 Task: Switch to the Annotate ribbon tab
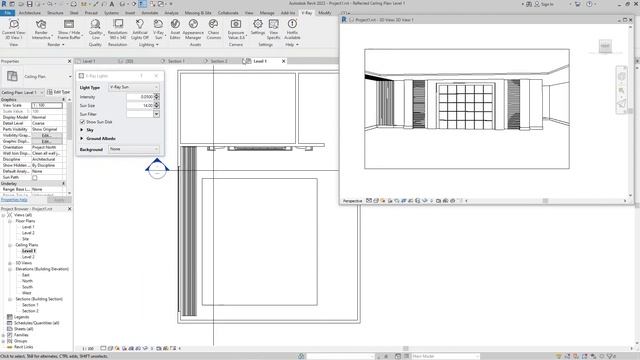(149, 13)
